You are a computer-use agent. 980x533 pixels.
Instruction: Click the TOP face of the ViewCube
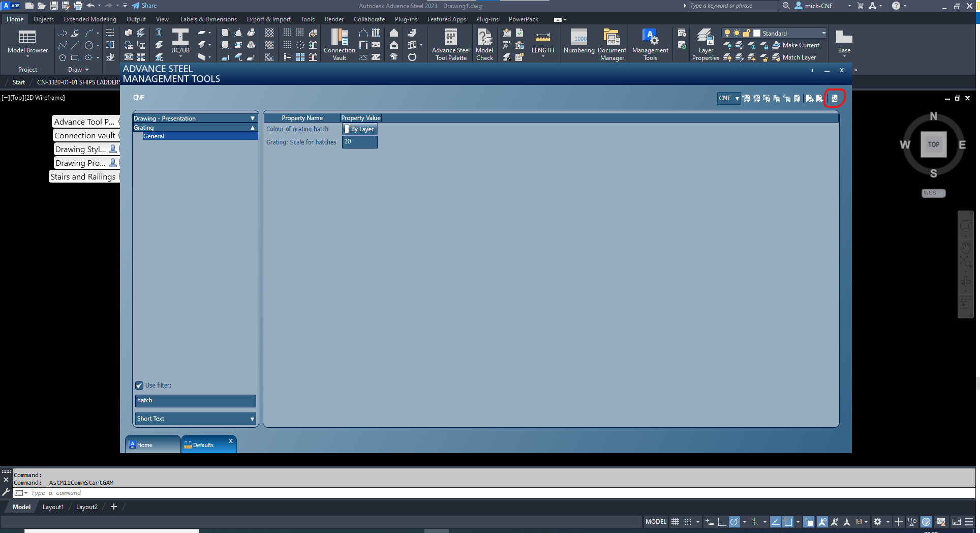click(933, 144)
